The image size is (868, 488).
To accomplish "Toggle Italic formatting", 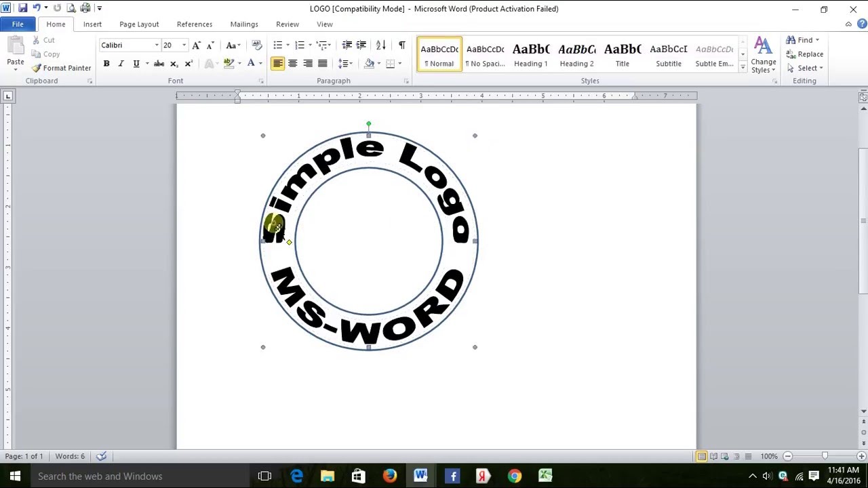I will coord(121,64).
